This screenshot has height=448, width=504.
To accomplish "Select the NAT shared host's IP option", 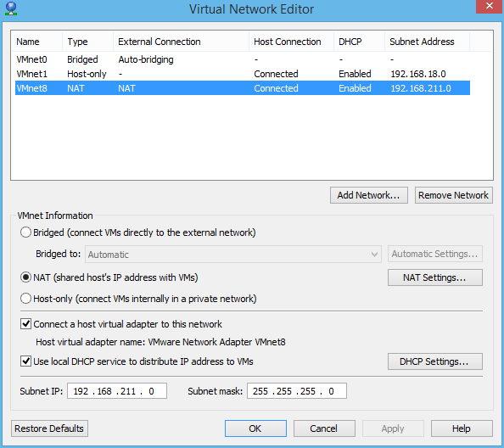I will pyautogui.click(x=25, y=277).
